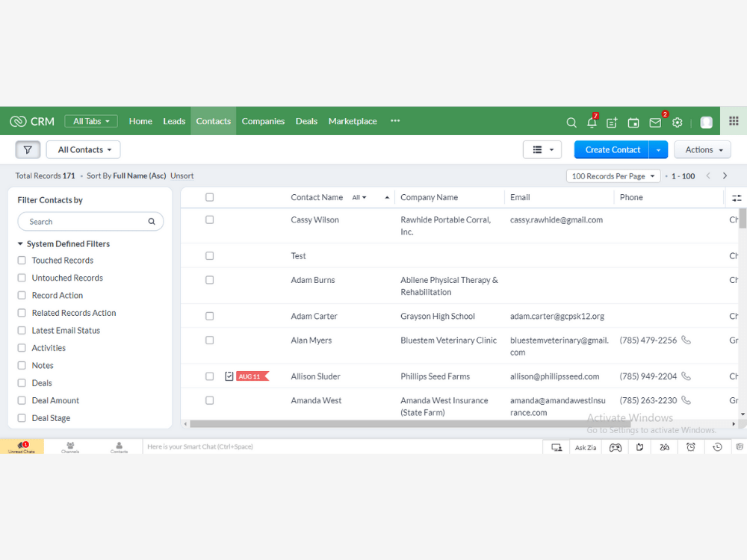
Task: Open the reminders alarm clock icon
Action: point(691,447)
